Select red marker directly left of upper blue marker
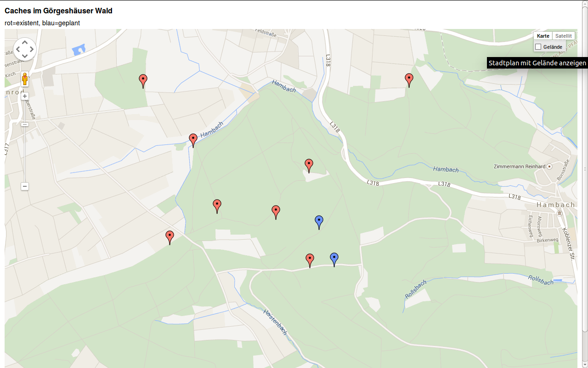Viewport: 588px width, 368px height. click(276, 212)
